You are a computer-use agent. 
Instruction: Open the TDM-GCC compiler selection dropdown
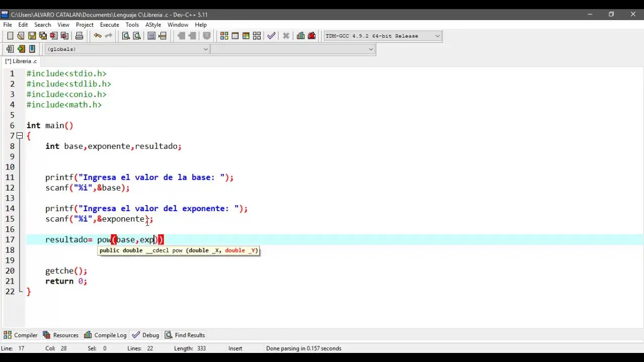(x=437, y=36)
